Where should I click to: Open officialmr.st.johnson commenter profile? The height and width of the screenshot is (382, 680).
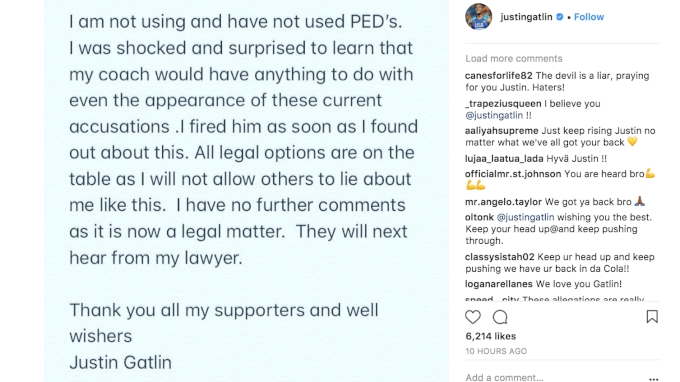(x=513, y=174)
